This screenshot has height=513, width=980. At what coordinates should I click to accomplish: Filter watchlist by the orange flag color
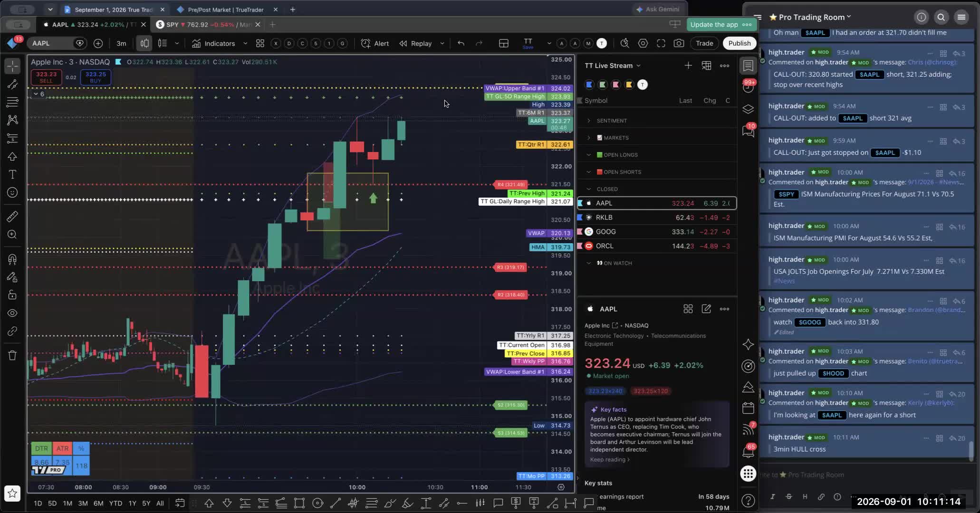(x=629, y=85)
